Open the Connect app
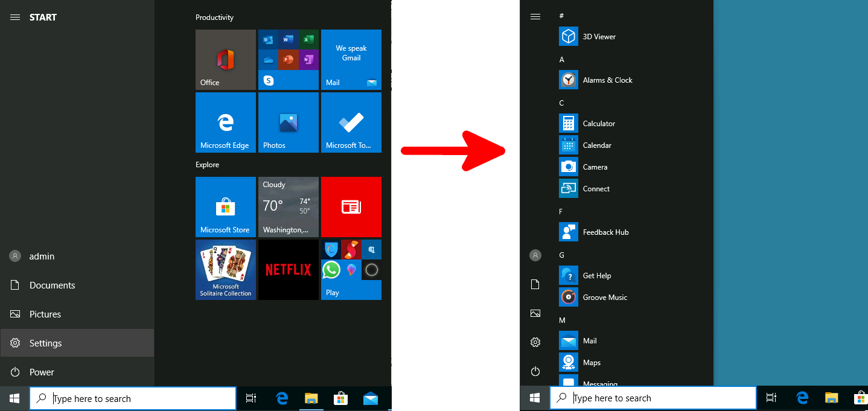The image size is (868, 411). pyautogui.click(x=596, y=188)
